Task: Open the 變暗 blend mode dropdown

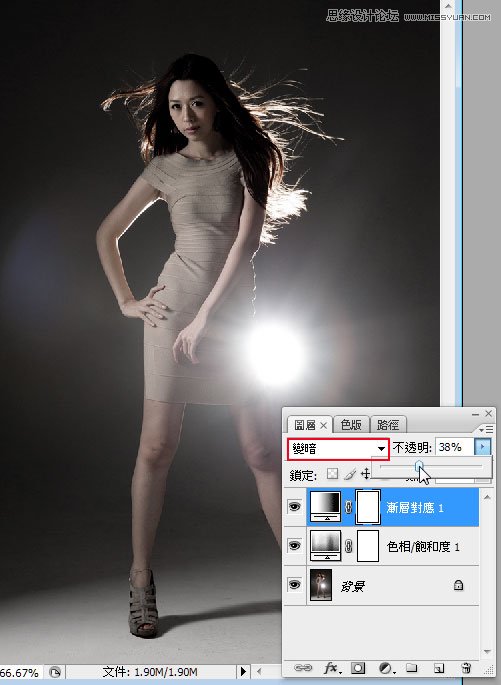Action: pyautogui.click(x=338, y=449)
